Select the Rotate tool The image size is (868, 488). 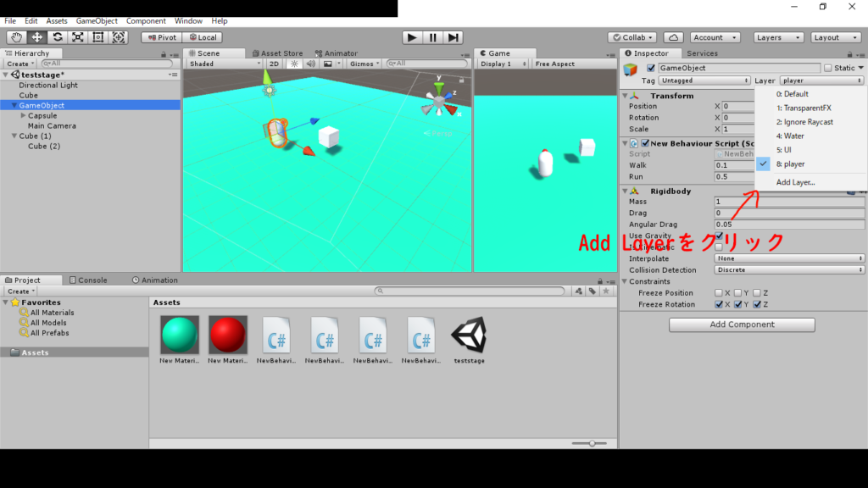[x=58, y=37]
